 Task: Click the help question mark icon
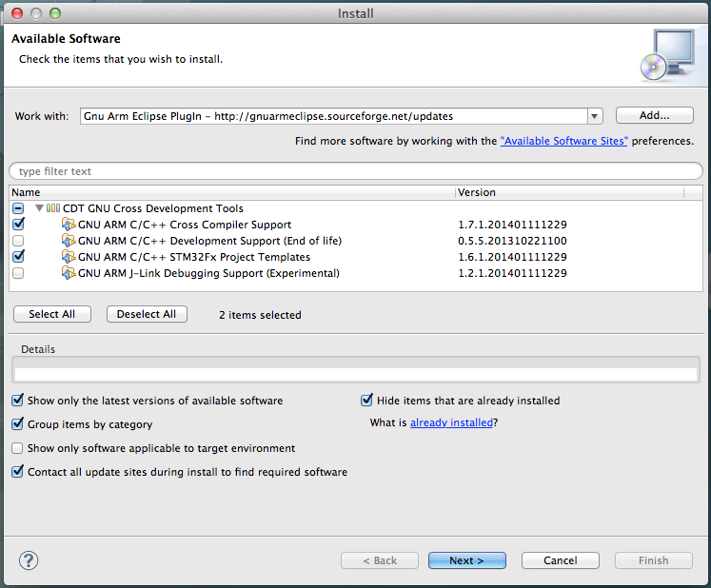click(29, 560)
